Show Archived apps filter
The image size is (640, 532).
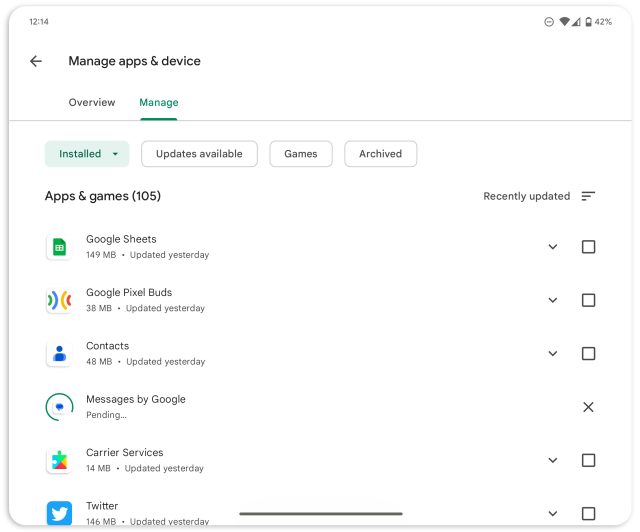[380, 154]
